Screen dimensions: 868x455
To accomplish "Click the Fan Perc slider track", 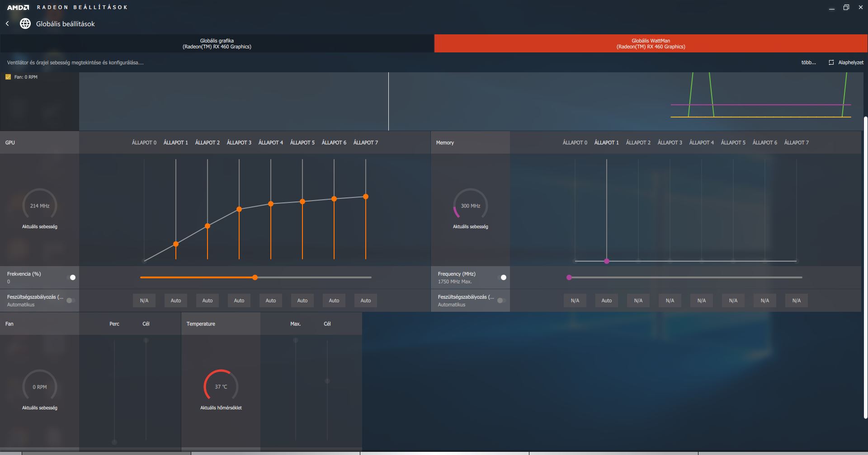I will point(114,391).
